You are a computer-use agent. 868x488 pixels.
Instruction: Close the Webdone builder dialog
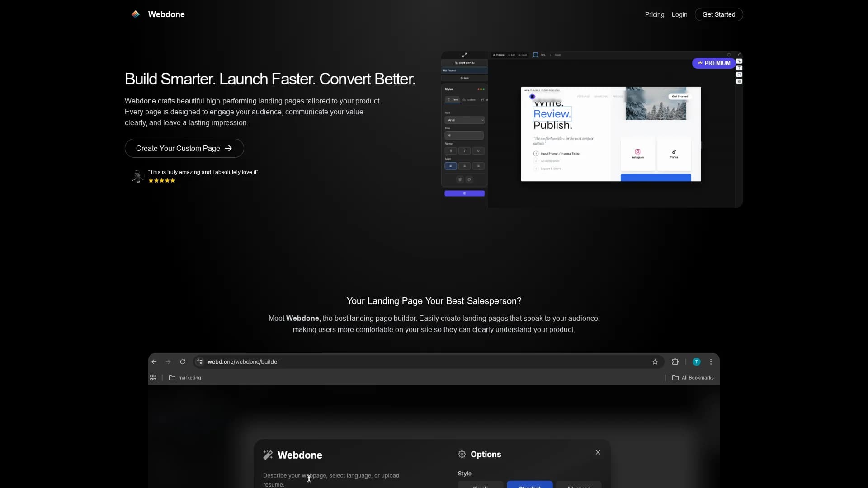598,452
